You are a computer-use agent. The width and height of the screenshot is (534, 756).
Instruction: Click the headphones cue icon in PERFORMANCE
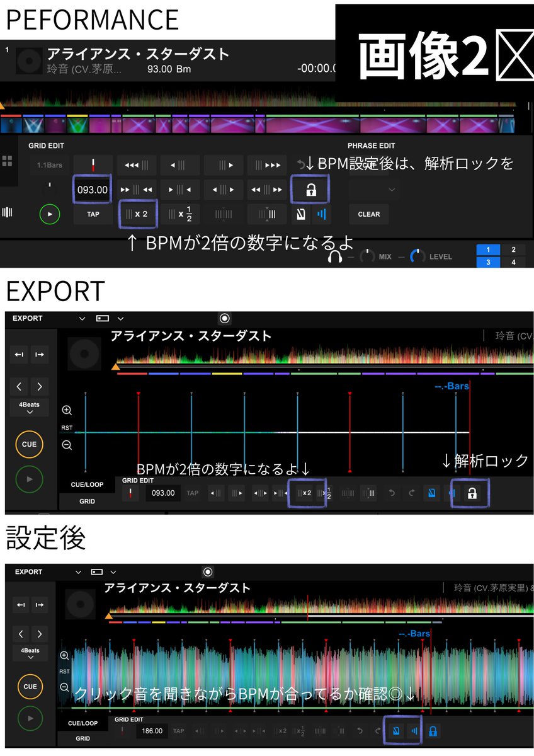pos(334,256)
